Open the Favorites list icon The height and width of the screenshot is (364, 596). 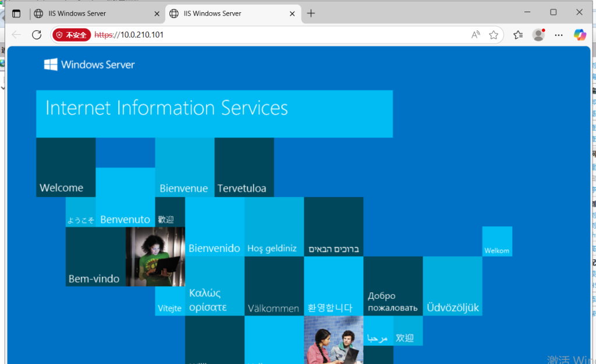[x=518, y=35]
